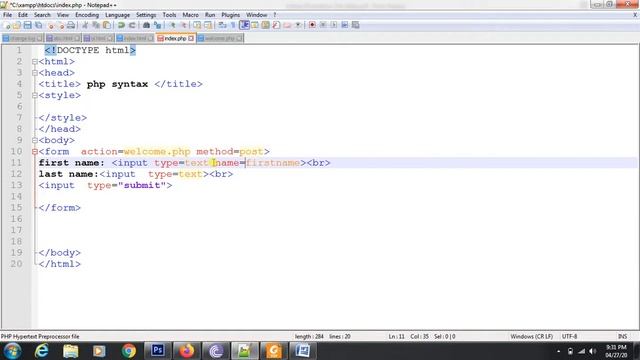640x360 pixels.
Task: Open the Window menu
Action: click(256, 15)
